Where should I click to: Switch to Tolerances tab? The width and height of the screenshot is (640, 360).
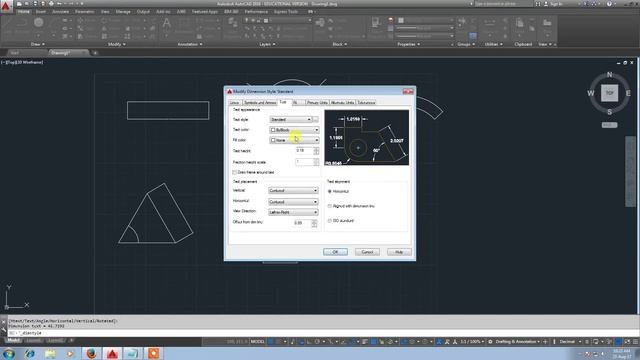click(366, 102)
